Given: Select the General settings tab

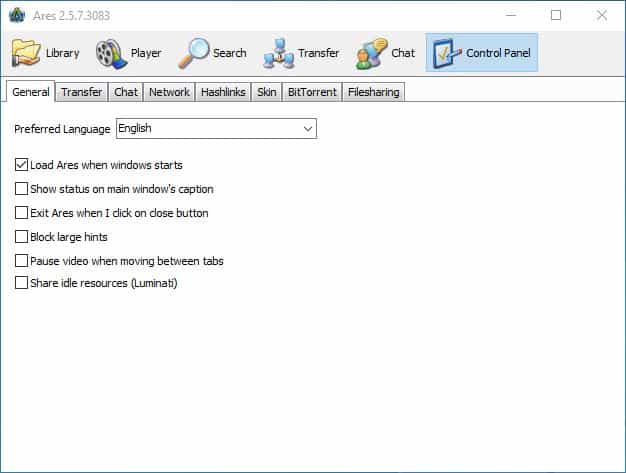Looking at the screenshot, I should (31, 92).
